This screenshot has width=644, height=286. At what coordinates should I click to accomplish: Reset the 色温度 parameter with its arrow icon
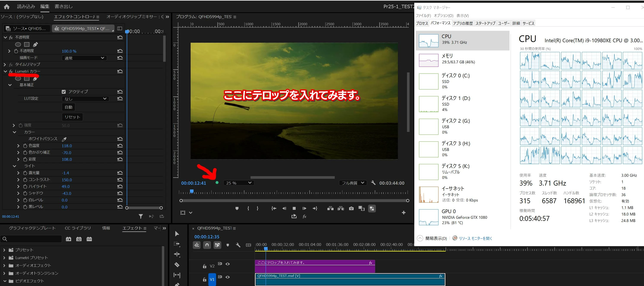point(120,146)
